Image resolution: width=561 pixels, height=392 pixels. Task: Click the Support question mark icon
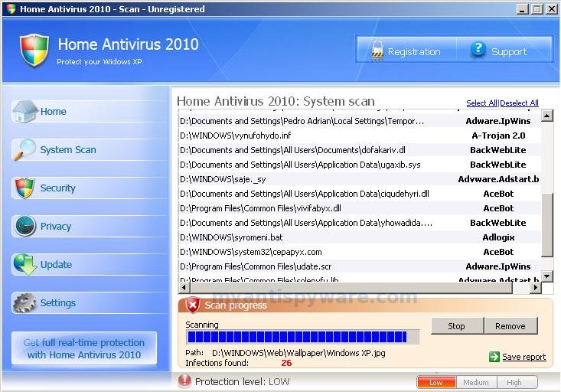[478, 50]
